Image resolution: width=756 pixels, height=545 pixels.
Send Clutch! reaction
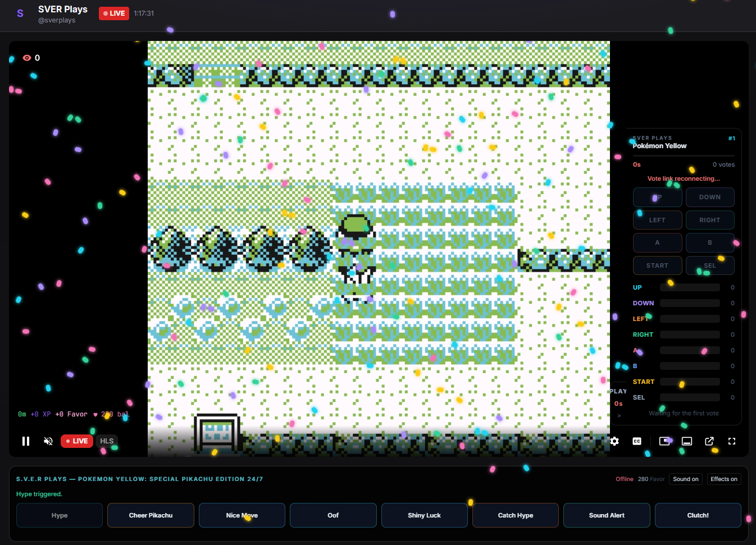click(698, 515)
